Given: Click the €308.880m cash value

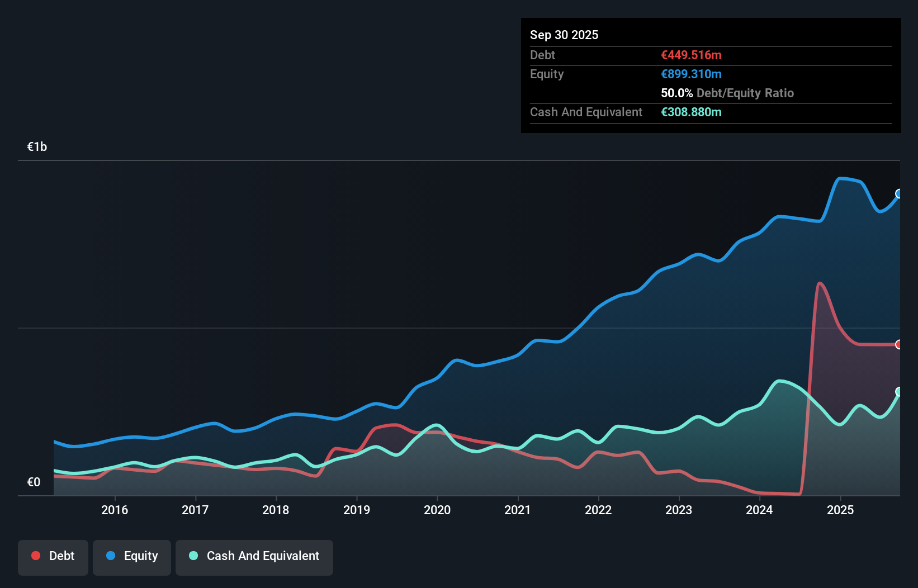Looking at the screenshot, I should (691, 112).
